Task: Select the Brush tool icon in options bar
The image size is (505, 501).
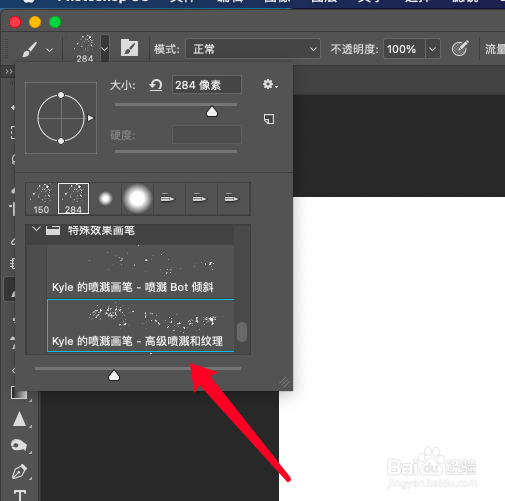Action: coord(29,49)
